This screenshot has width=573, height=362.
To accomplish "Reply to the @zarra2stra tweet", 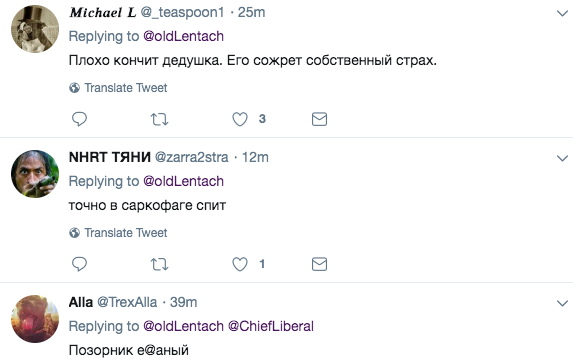I will 79,264.
